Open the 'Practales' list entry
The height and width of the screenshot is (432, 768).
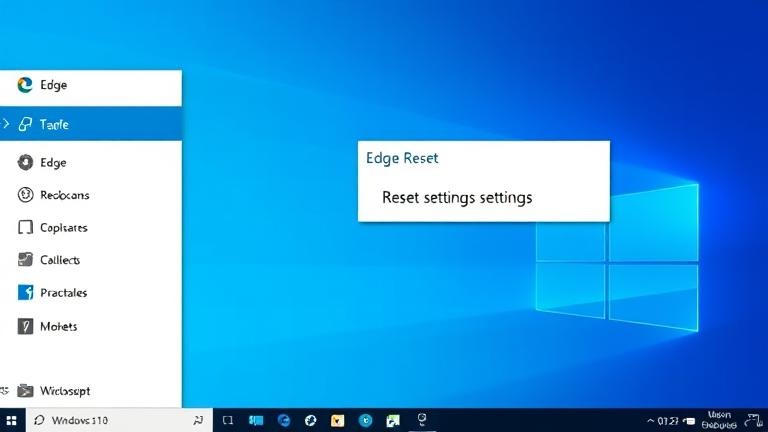[x=91, y=292]
